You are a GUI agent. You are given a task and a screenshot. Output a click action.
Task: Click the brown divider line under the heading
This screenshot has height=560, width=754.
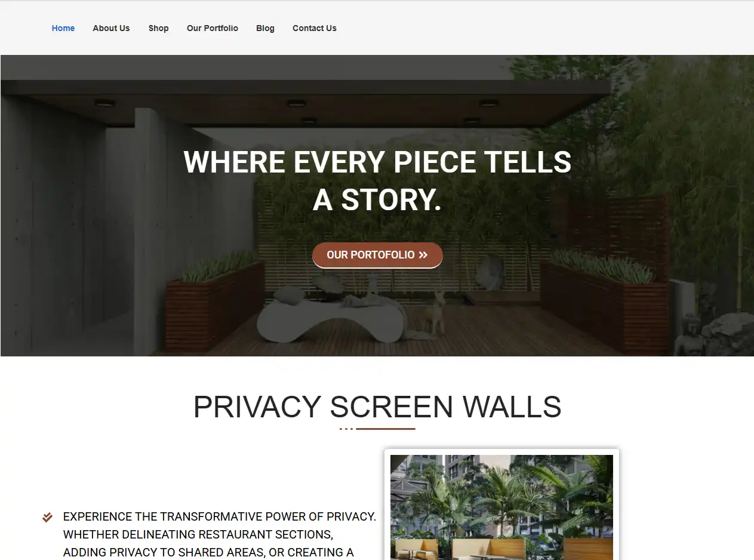pyautogui.click(x=386, y=429)
